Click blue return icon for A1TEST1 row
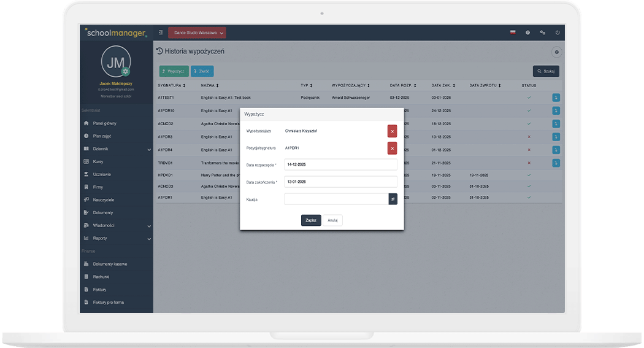644x348 pixels. tap(556, 98)
